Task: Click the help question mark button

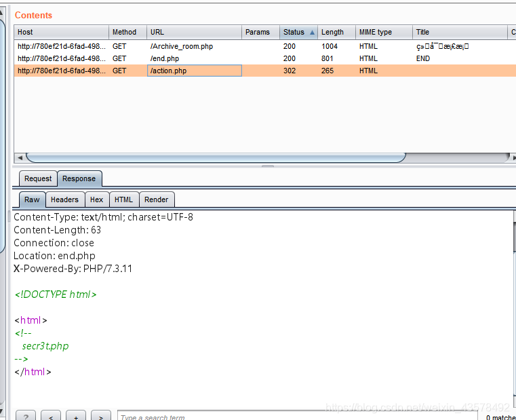Action: pyautogui.click(x=26, y=416)
